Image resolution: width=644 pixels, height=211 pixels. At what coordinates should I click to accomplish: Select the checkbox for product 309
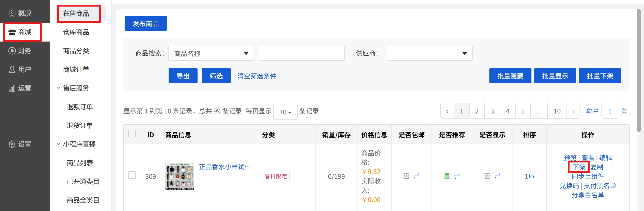click(x=132, y=175)
